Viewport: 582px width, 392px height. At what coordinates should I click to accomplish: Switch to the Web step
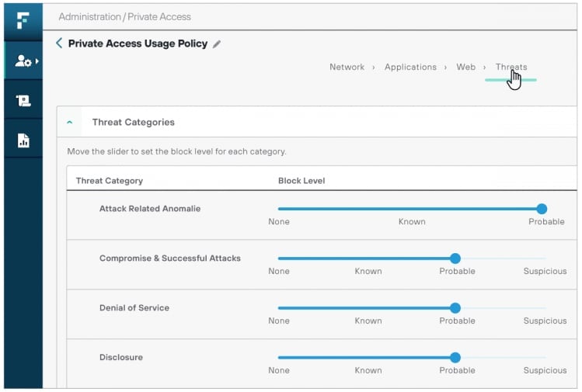pos(465,67)
